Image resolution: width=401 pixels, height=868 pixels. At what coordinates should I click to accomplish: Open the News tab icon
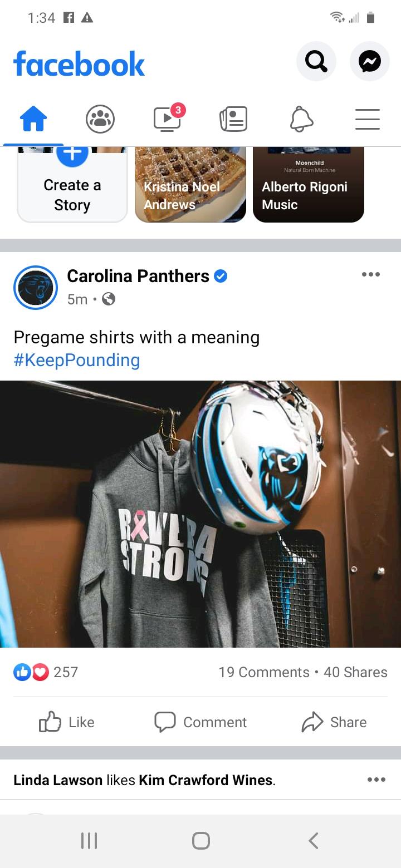click(x=233, y=119)
